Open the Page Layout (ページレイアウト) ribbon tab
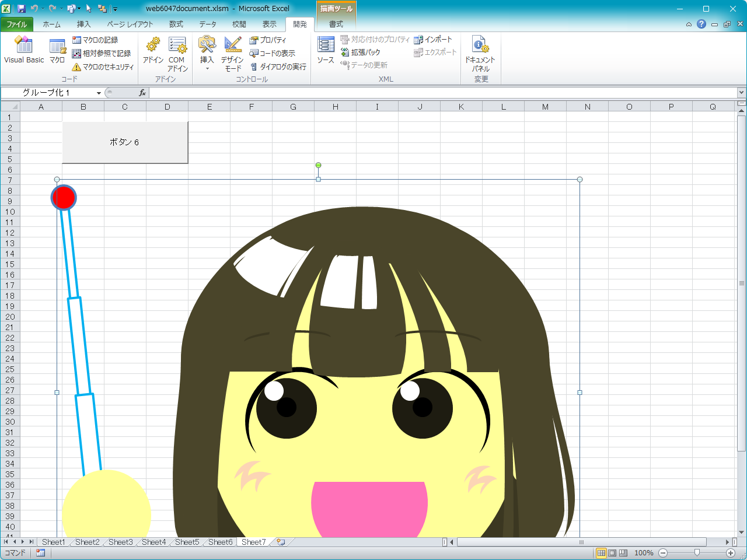 tap(130, 24)
